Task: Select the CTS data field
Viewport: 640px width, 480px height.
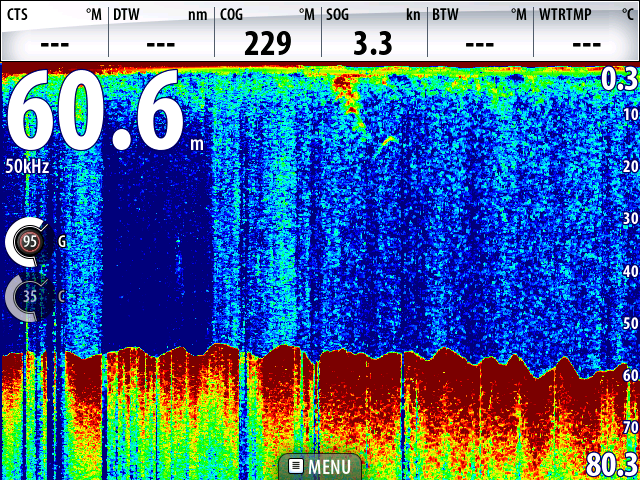Action: 54,31
